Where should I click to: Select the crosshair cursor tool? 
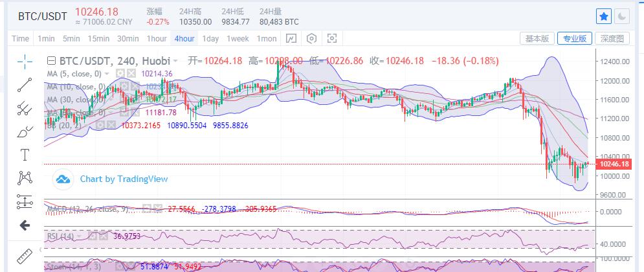(x=25, y=62)
